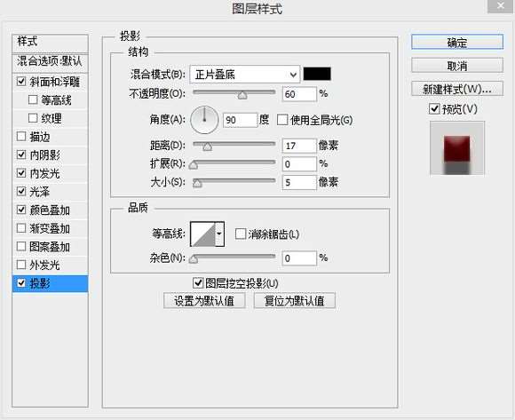Click the 杂色 value field
The height and width of the screenshot is (420, 515).
pos(299,258)
